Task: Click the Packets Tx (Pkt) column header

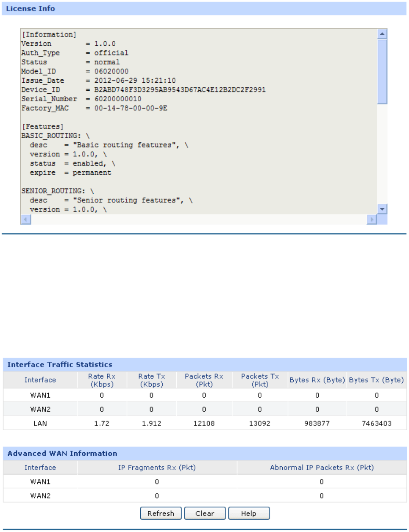Action: pyautogui.click(x=260, y=380)
